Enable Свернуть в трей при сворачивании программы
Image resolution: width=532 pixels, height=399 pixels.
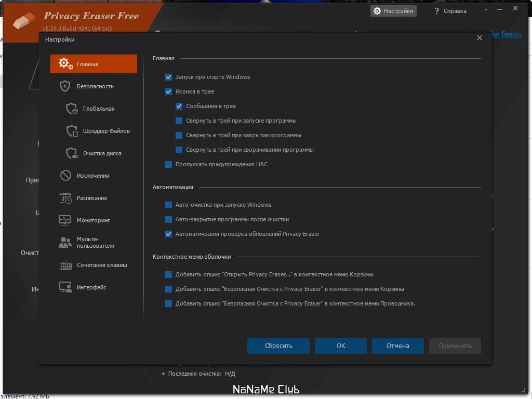pos(179,150)
